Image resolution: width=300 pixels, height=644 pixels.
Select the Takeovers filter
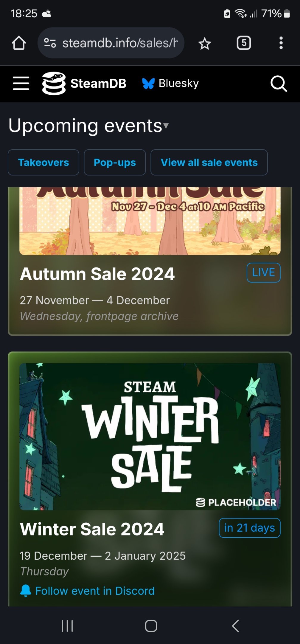coord(43,162)
